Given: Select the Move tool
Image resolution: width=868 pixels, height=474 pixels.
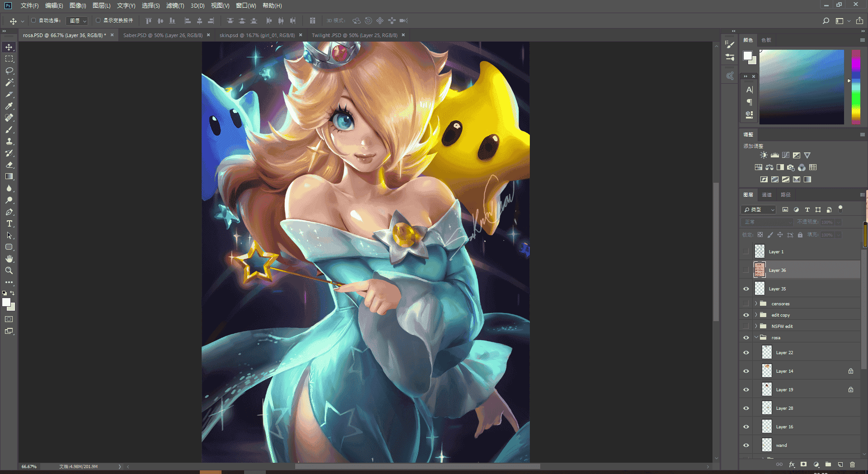Looking at the screenshot, I should point(9,47).
